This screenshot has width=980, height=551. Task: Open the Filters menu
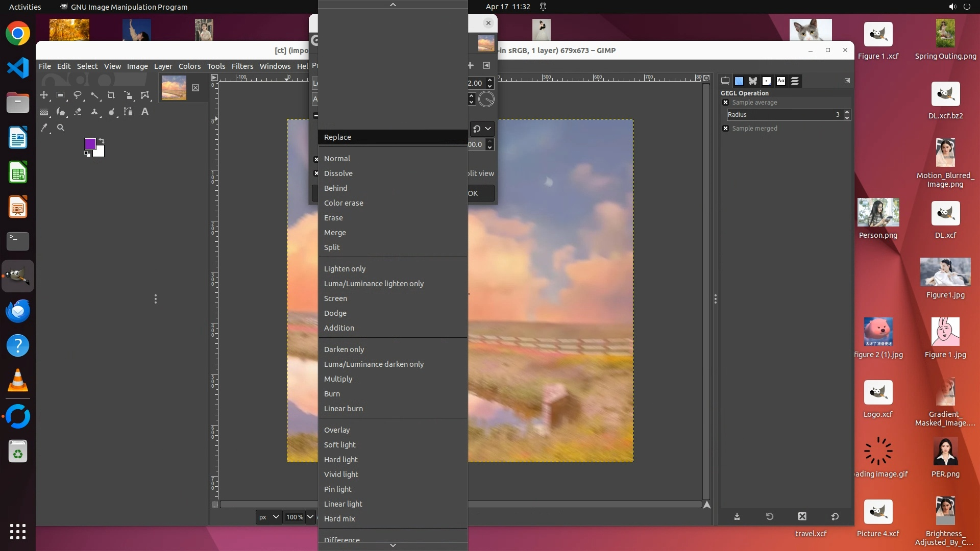(x=242, y=66)
